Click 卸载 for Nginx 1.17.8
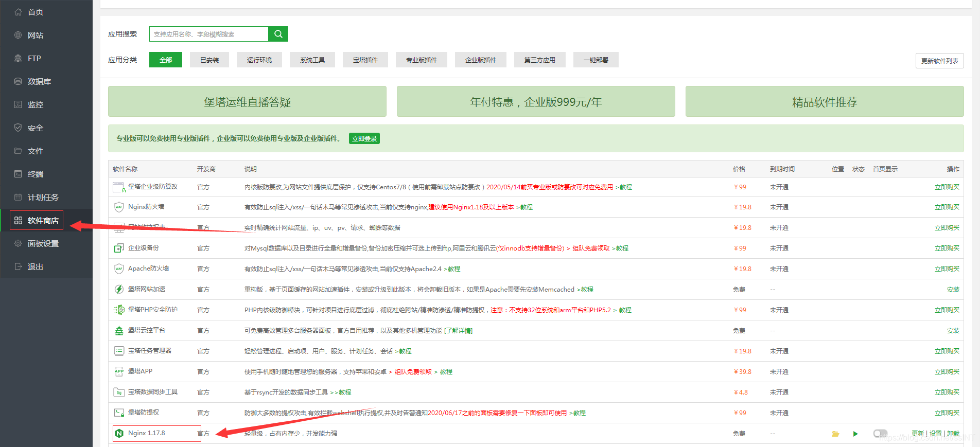Image resolution: width=980 pixels, height=447 pixels. 953,434
